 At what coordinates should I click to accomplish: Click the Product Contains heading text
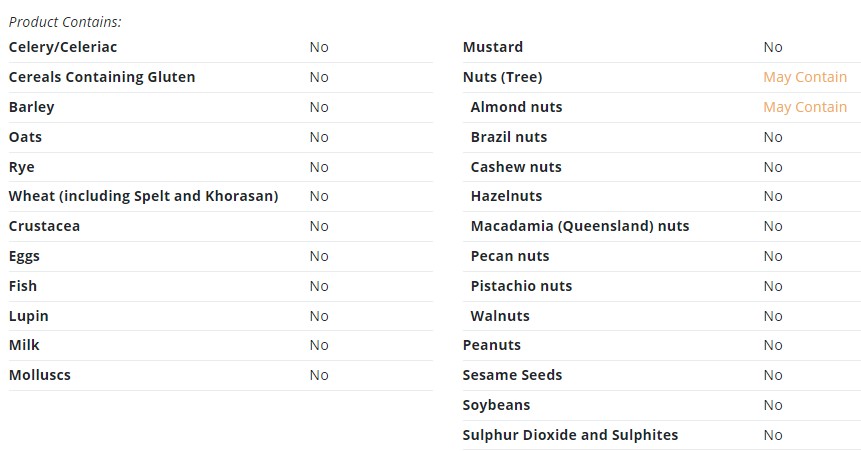click(x=65, y=22)
